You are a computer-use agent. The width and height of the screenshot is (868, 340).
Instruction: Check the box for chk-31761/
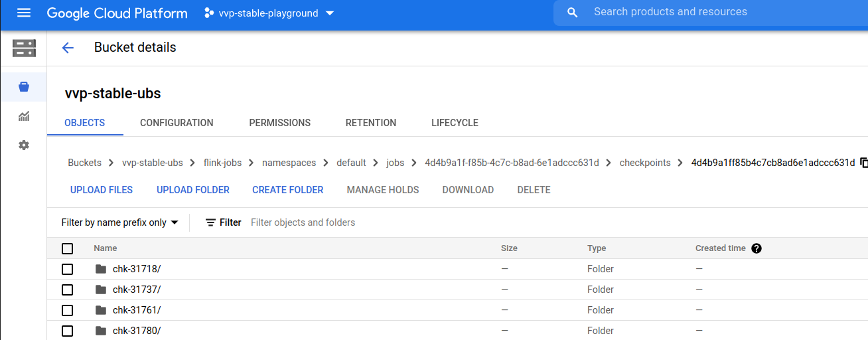(x=67, y=310)
